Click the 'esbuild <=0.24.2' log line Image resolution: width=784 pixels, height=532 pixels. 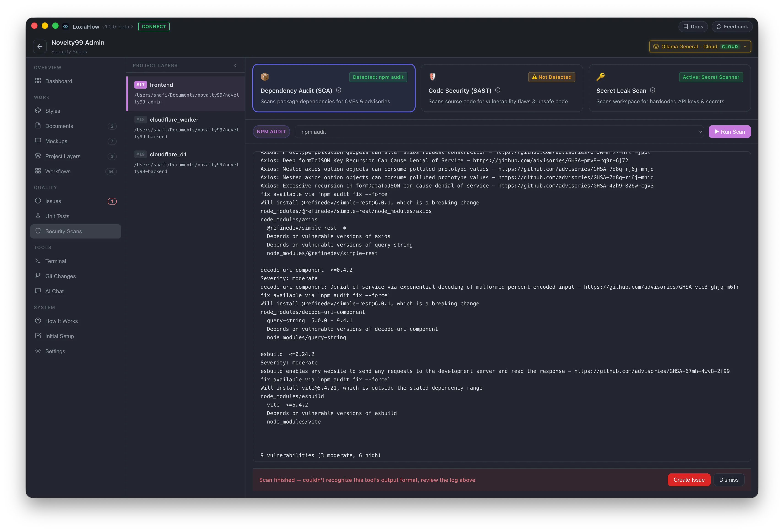pos(287,354)
